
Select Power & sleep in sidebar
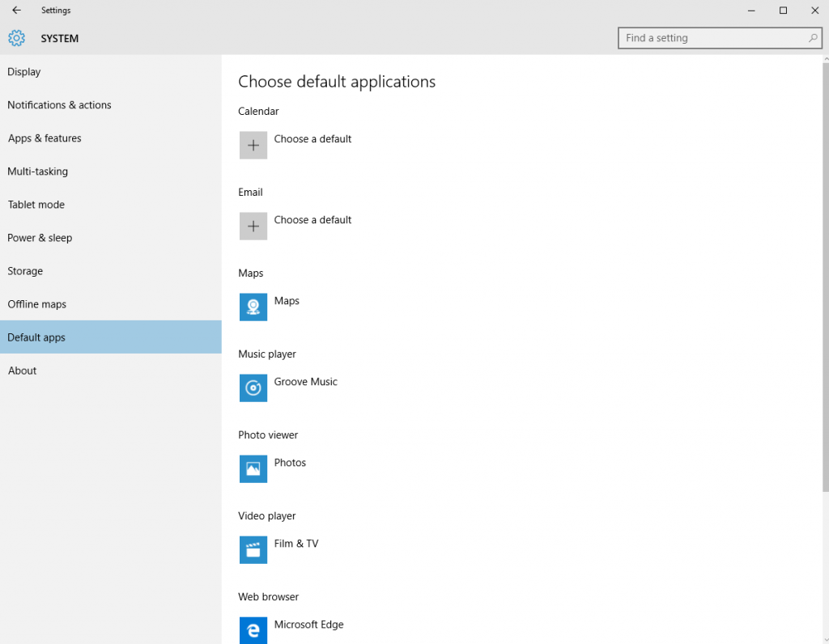click(110, 238)
